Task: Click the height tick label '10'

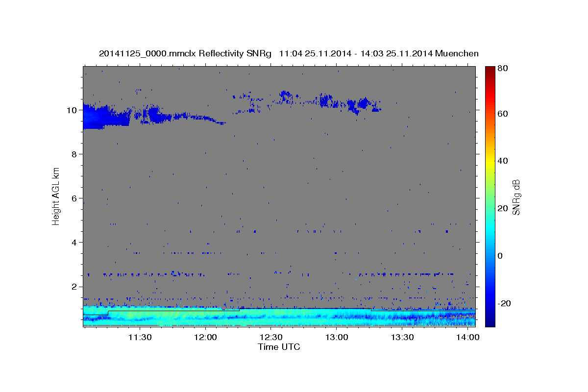Action: pos(73,110)
